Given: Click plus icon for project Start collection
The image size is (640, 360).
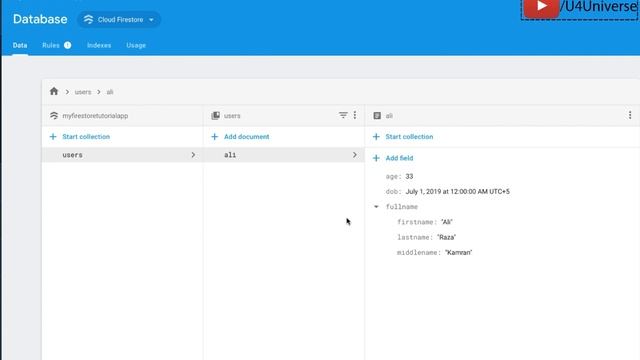Looking at the screenshot, I should tap(53, 137).
